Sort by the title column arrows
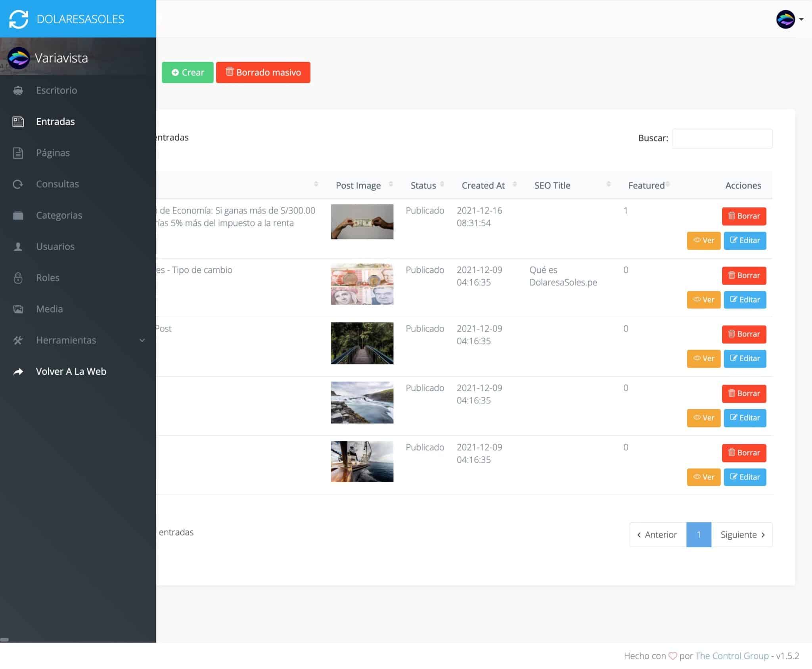812x669 pixels. pos(316,184)
